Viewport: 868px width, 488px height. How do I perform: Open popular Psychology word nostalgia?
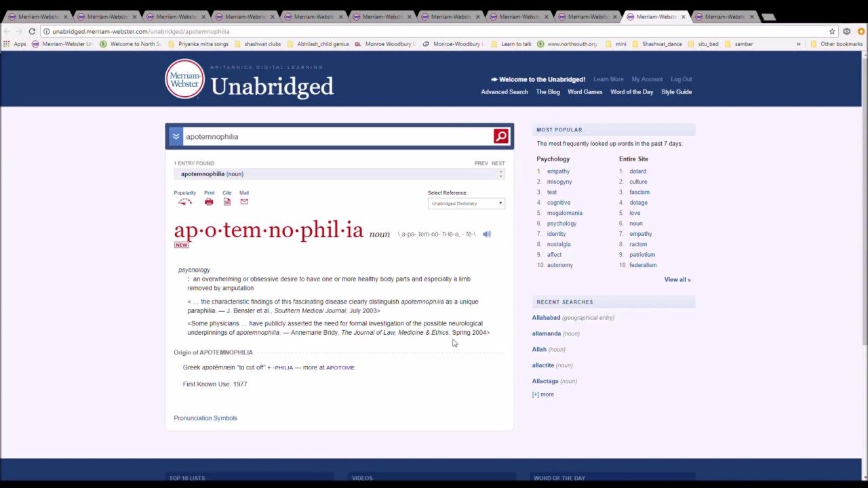click(559, 244)
